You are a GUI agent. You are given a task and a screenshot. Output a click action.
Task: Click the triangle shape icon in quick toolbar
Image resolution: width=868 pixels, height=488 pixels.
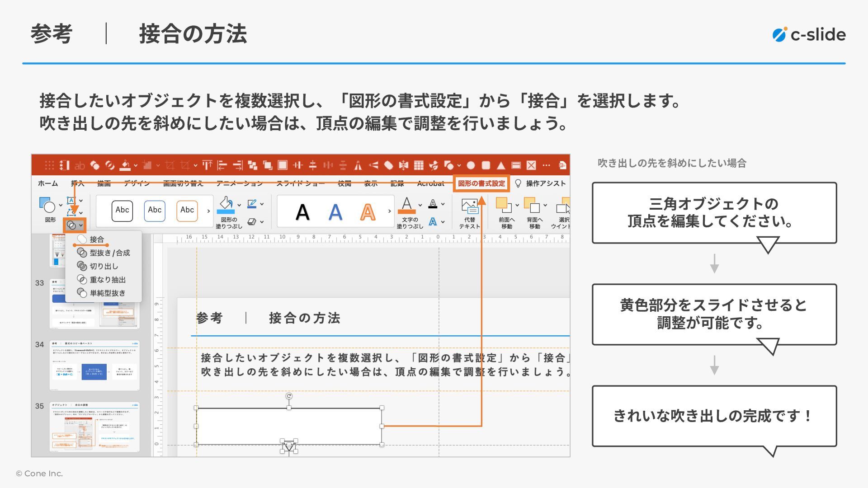click(x=501, y=165)
